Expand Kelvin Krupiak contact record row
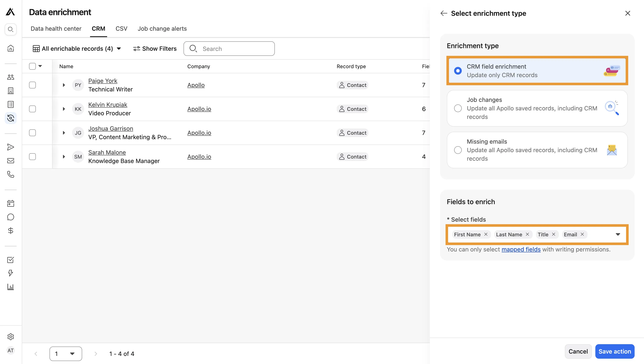 pos(64,109)
